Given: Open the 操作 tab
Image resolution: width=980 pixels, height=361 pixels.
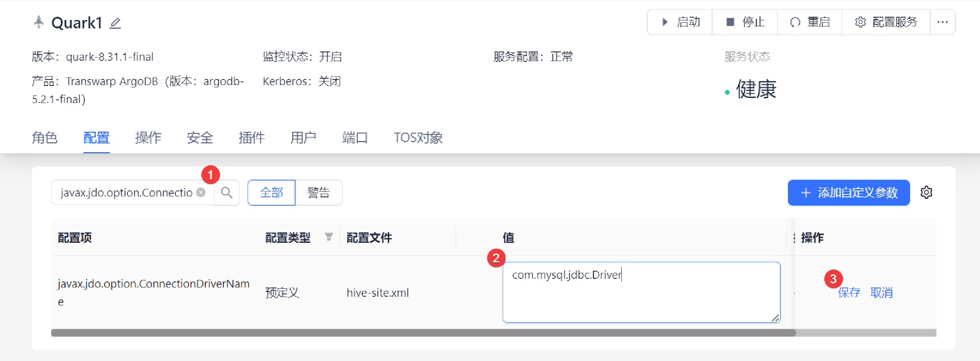Looking at the screenshot, I should click(148, 138).
